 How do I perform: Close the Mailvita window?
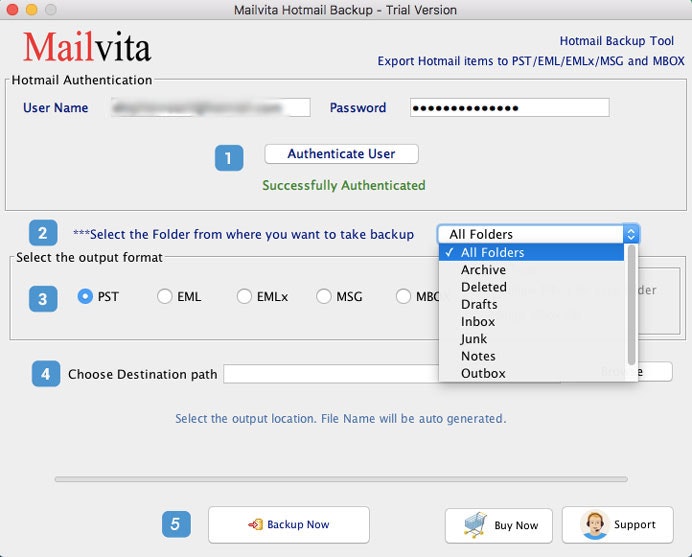pos(12,9)
